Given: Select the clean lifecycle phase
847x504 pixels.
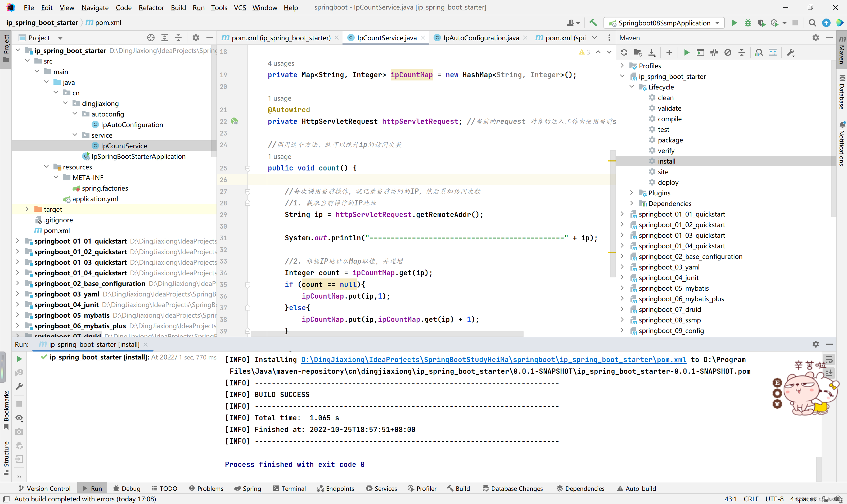Looking at the screenshot, I should click(x=665, y=97).
